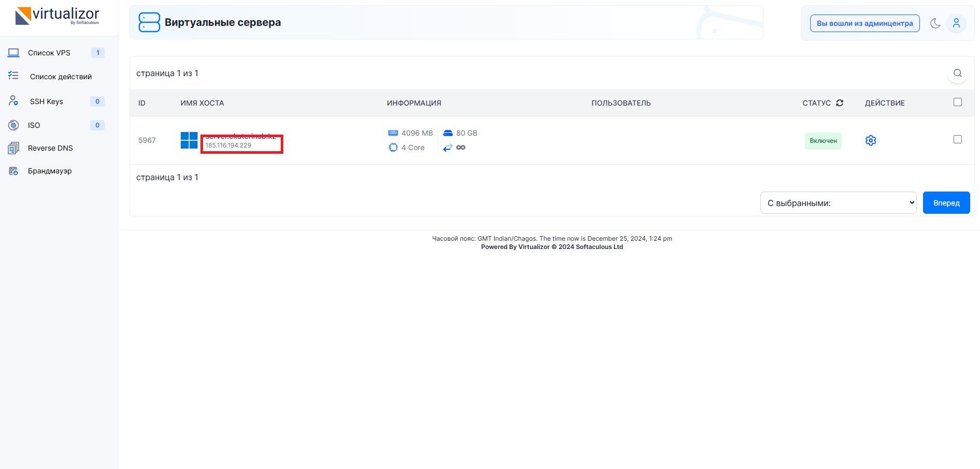Expand the 'С выбранными' dropdown
The height and width of the screenshot is (469, 980).
838,203
